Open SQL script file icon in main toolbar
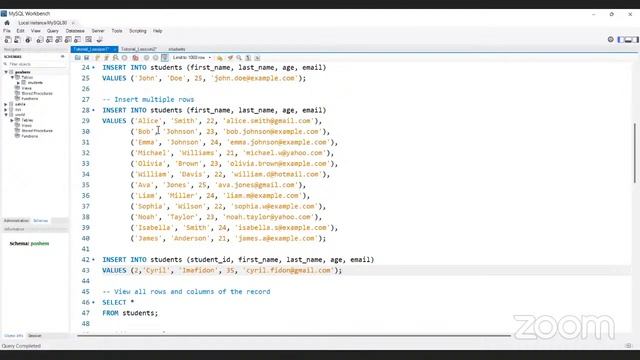Image resolution: width=640 pixels, height=360 pixels. click(x=17, y=40)
